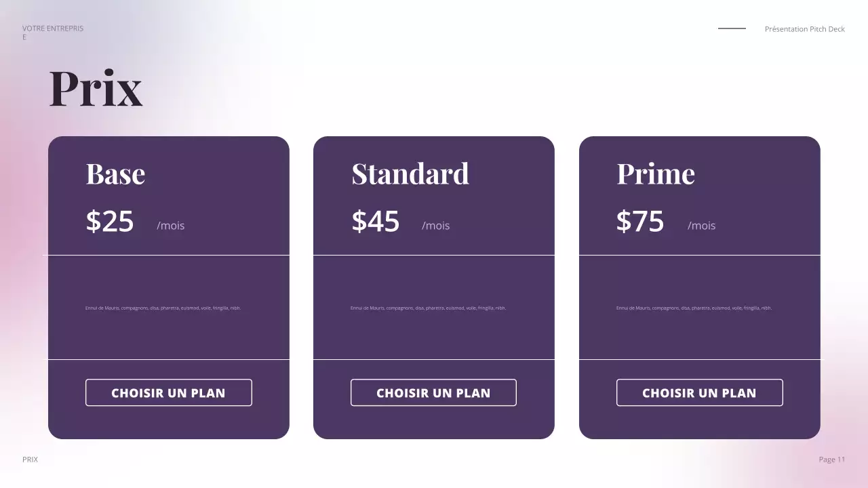Screen dimensions: 868x488
Task: Click "/mois" next to the $25 price
Action: tap(170, 226)
